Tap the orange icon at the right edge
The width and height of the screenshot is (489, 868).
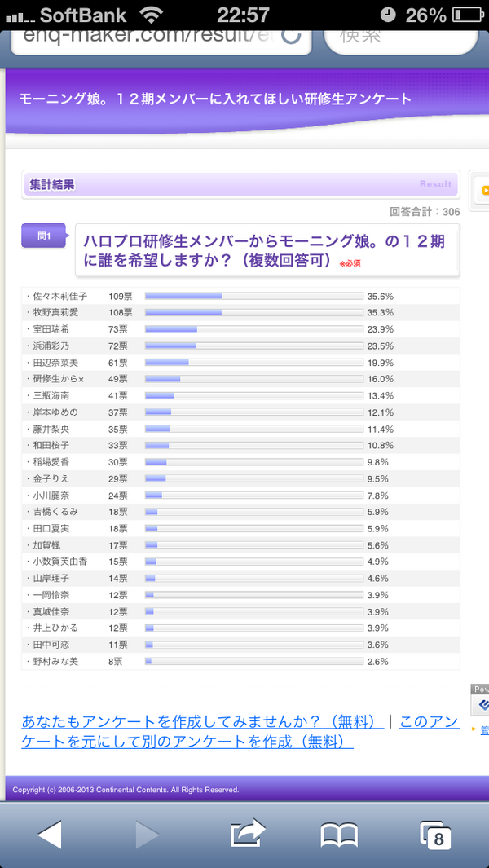(484, 190)
